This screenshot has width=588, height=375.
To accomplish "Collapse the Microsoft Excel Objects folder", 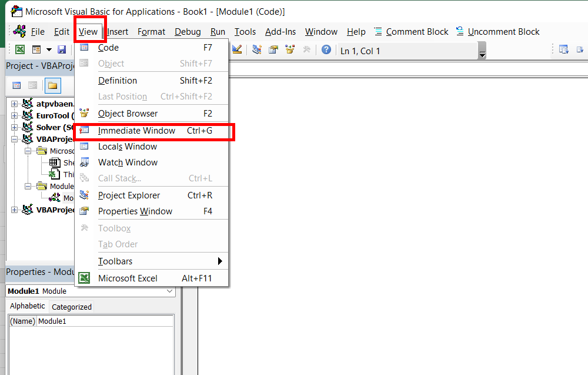I will [28, 151].
